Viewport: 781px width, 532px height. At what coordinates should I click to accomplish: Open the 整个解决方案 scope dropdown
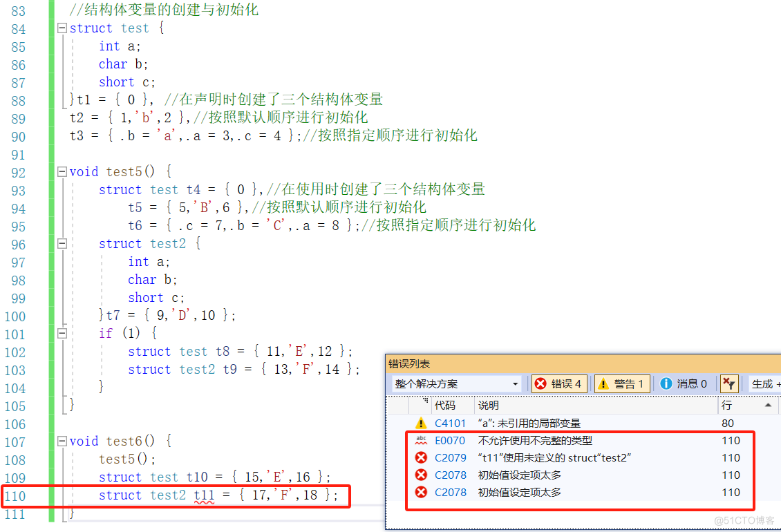[515, 384]
